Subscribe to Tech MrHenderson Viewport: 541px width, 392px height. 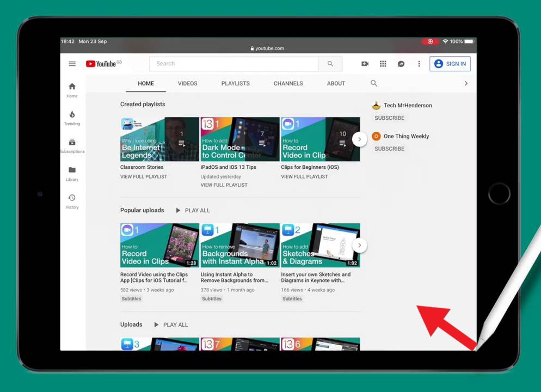[x=389, y=118]
